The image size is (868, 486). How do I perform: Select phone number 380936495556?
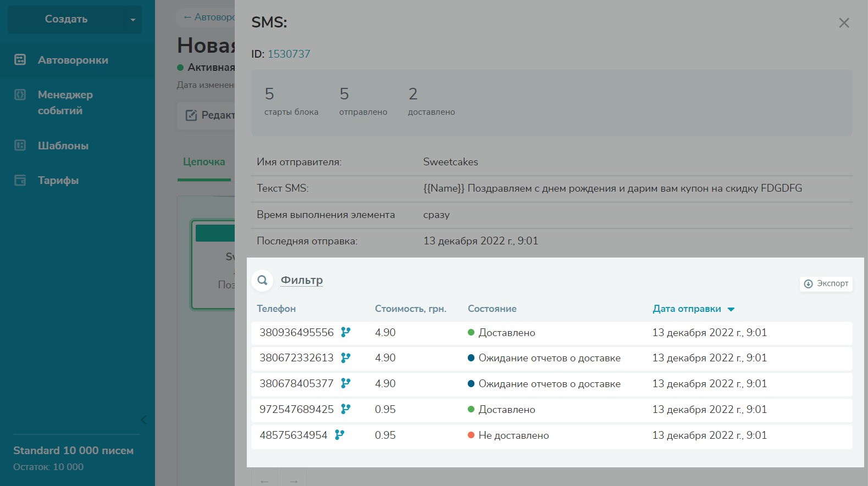coord(297,332)
